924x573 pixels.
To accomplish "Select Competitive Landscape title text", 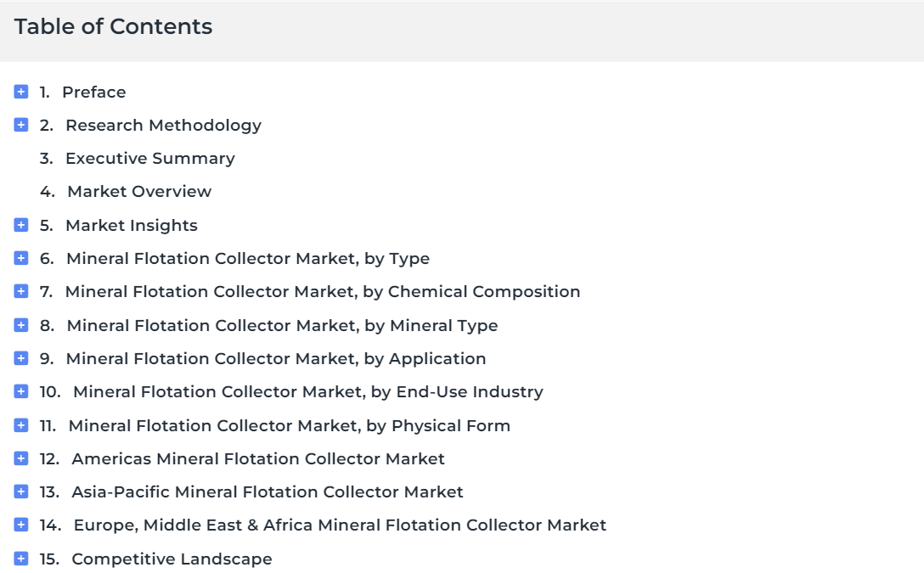I will (172, 559).
